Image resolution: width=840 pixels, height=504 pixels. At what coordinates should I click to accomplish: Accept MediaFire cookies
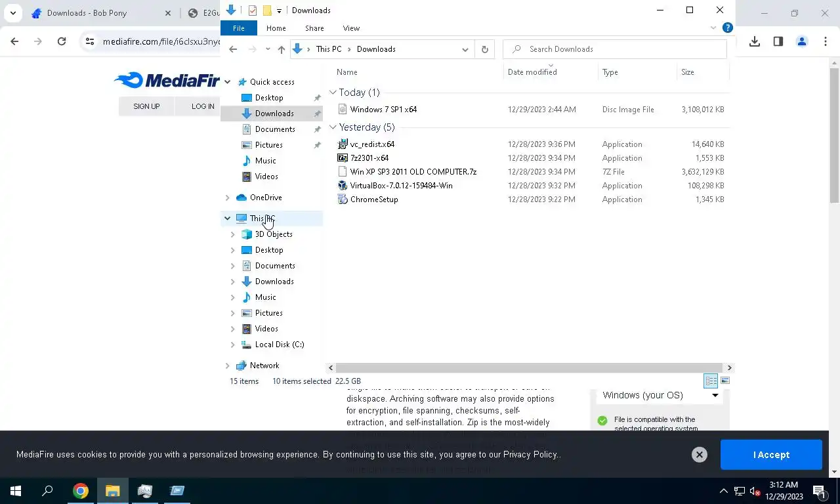[771, 455]
